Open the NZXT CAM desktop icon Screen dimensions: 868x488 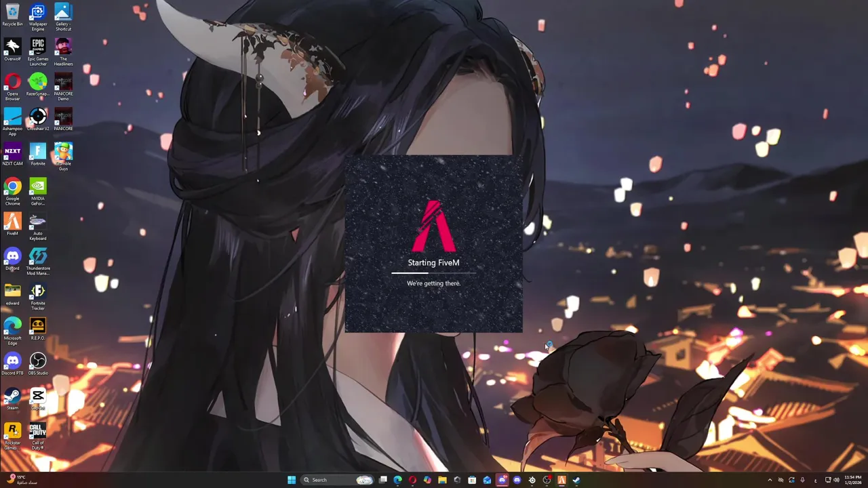(12, 155)
